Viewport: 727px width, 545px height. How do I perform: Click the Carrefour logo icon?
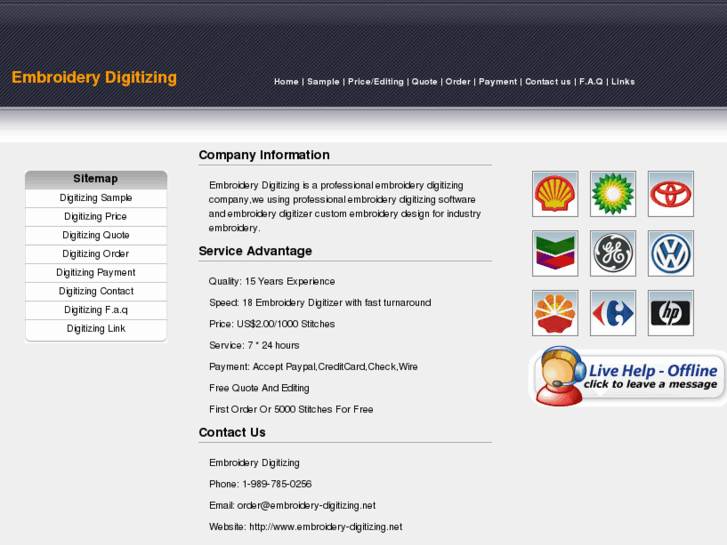[x=613, y=313]
